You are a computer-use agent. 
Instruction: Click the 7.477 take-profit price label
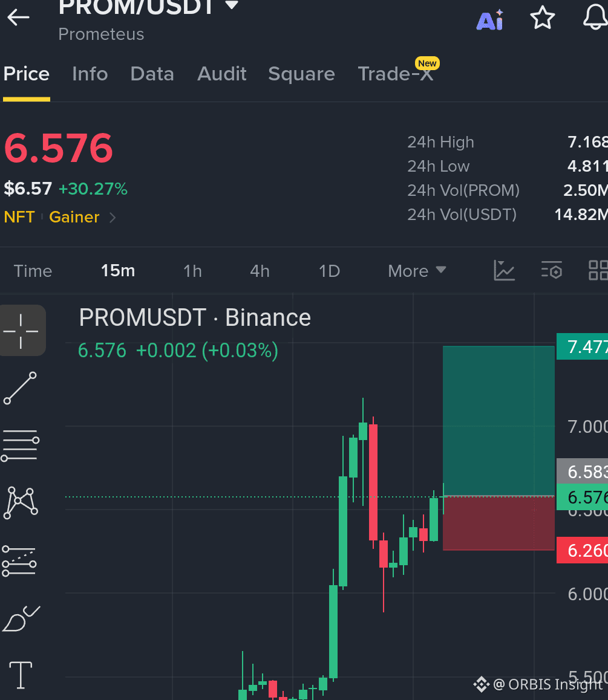(x=582, y=346)
